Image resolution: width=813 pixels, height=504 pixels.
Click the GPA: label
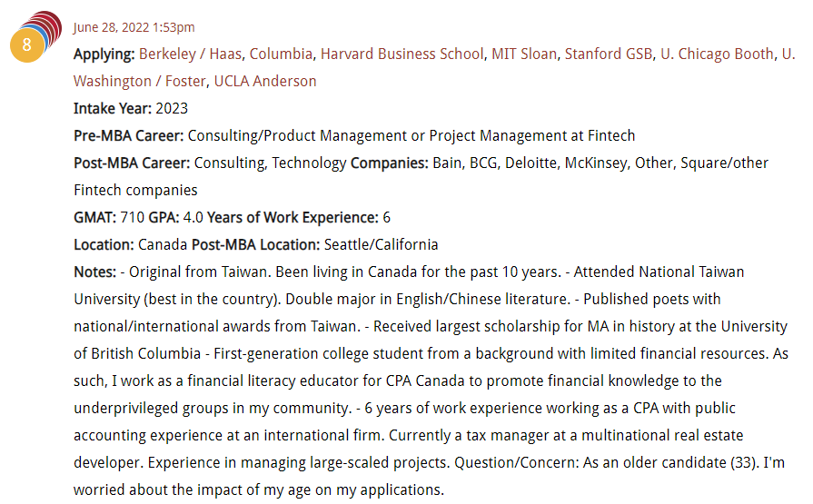(x=164, y=217)
